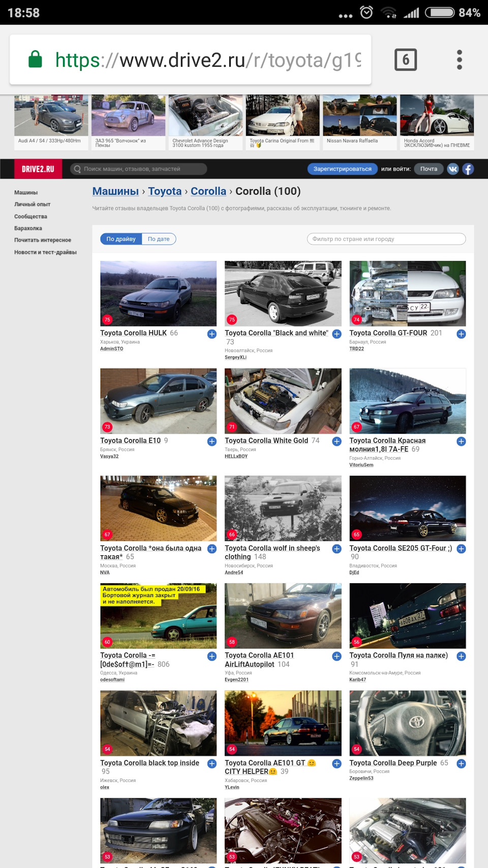
Task: Follow Corolla wolf in sheep's clothing plus
Action: tap(337, 549)
